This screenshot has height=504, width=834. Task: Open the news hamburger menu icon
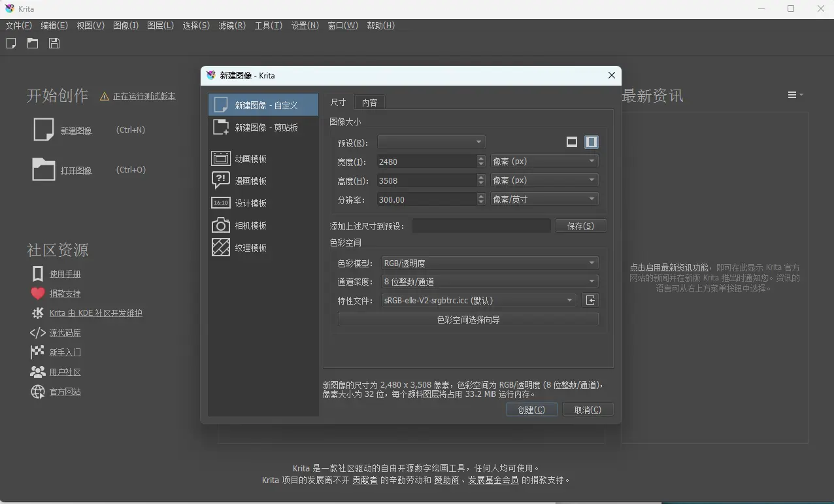[795, 95]
